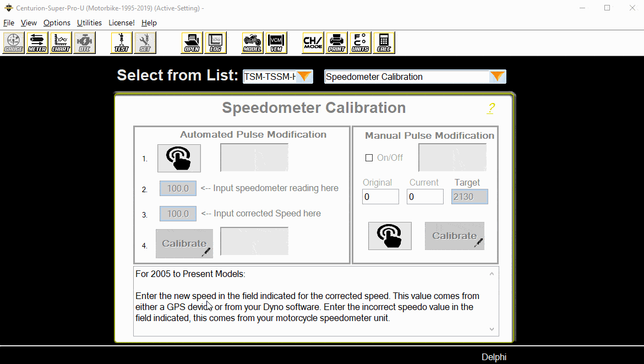This screenshot has width=644, height=364.
Task: Open the LOG data icon
Action: click(215, 42)
